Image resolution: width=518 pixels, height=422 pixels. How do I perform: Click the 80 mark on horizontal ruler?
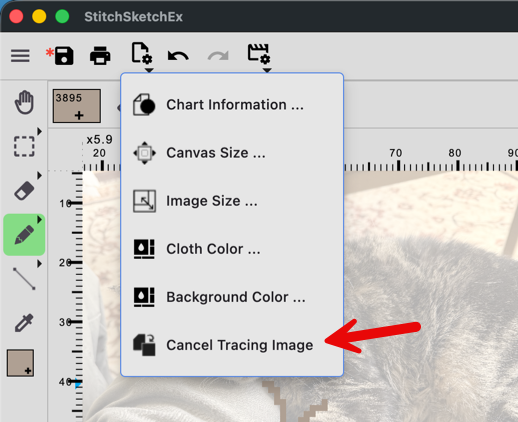[x=455, y=153]
